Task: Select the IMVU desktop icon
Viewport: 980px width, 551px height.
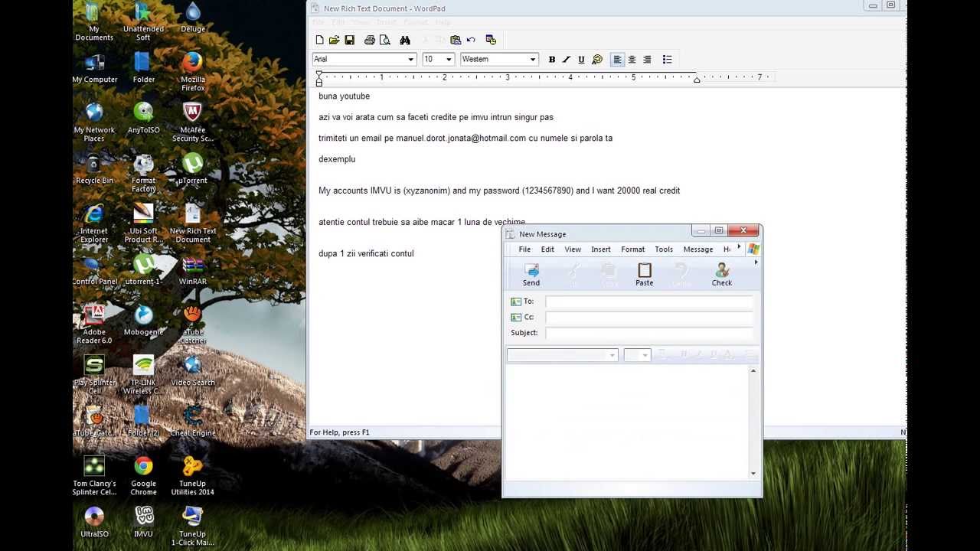Action: pos(143,523)
